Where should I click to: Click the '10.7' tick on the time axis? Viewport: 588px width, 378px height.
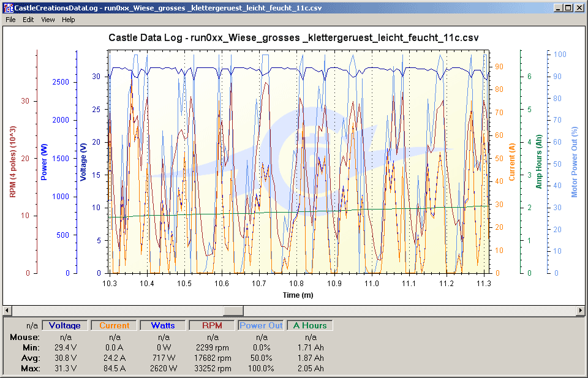259,284
